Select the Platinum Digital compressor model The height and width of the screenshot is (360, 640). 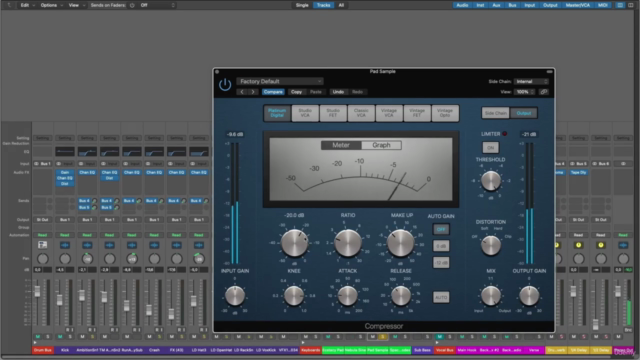pos(277,113)
